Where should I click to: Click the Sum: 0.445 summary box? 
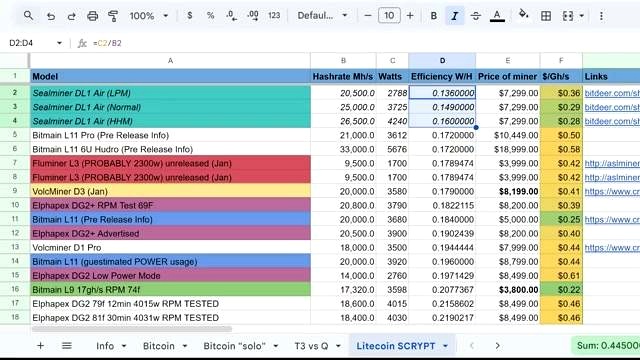point(606,346)
